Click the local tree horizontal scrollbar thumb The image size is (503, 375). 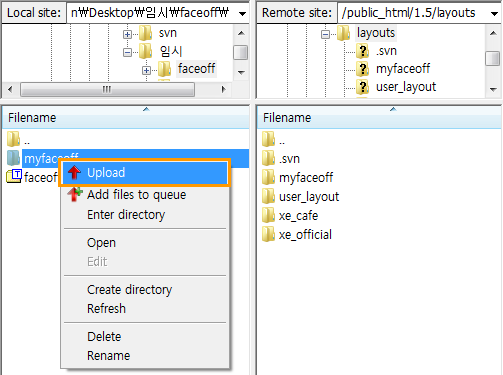107,89
